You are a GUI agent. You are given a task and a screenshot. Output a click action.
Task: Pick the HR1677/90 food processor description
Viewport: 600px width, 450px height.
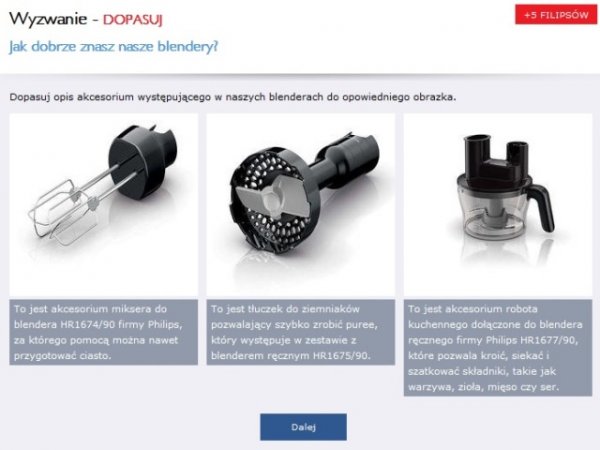coord(498,348)
